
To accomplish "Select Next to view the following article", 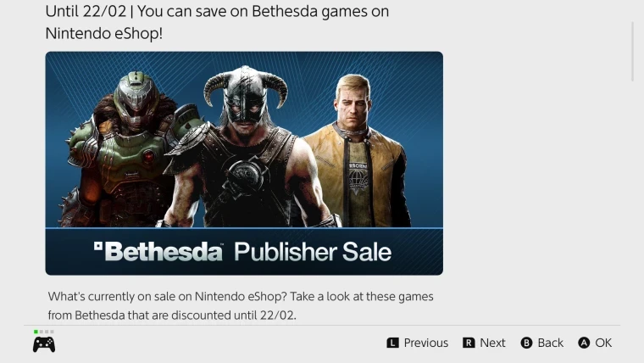I will (492, 343).
